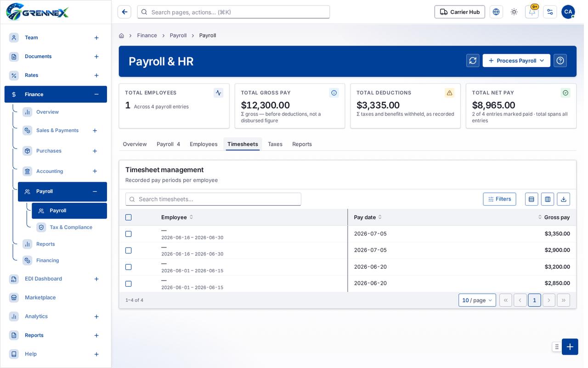Collapse the Finance sidebar section
The width and height of the screenshot is (588, 368).
tap(96, 94)
